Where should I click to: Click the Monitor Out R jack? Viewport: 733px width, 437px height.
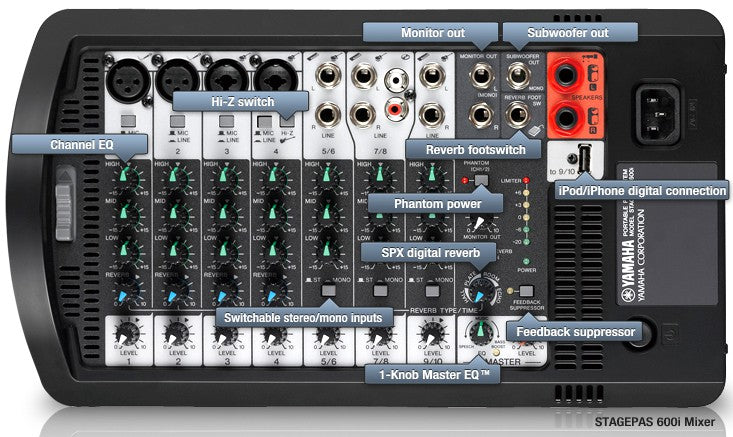point(481,115)
